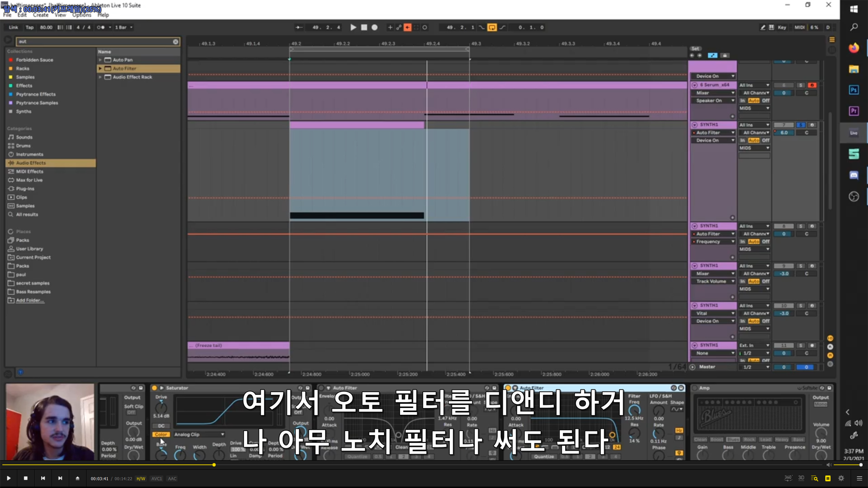Click the eject/open file icon in player
Screen dimensions: 868x488
(x=77, y=478)
